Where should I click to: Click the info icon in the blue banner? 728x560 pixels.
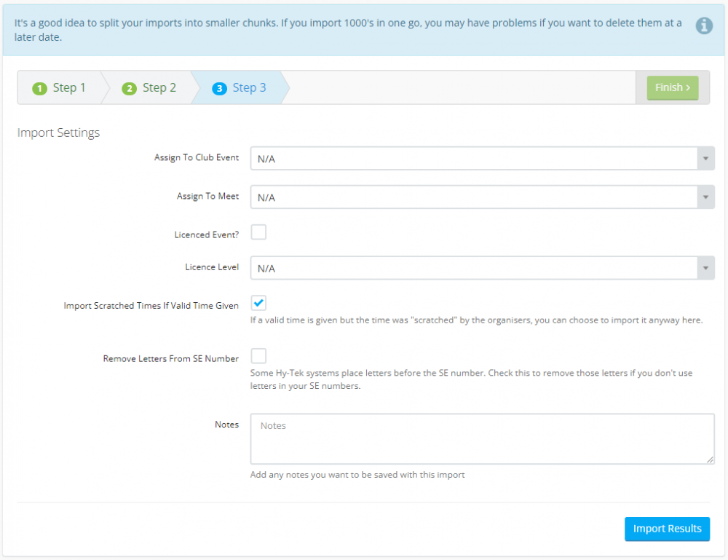click(x=704, y=25)
